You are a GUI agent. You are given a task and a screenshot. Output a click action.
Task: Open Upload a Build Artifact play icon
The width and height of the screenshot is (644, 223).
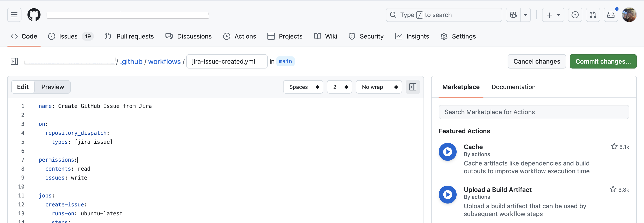447,195
